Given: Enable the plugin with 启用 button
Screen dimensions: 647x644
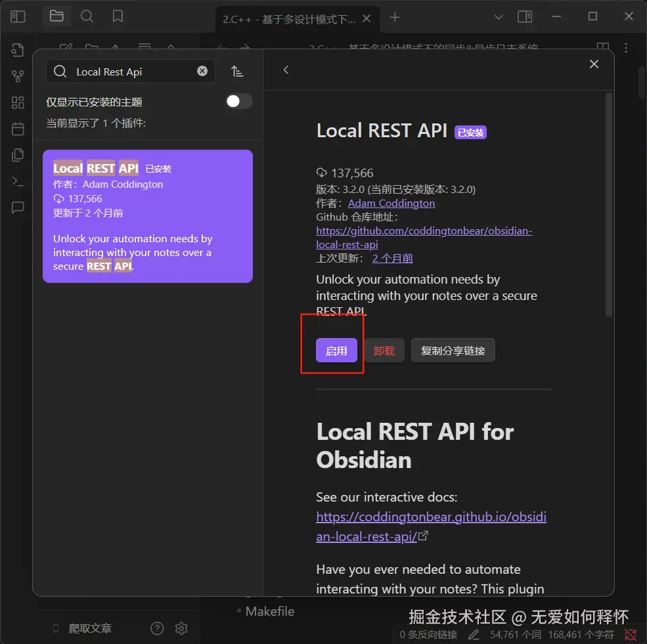Looking at the screenshot, I should click(x=336, y=351).
